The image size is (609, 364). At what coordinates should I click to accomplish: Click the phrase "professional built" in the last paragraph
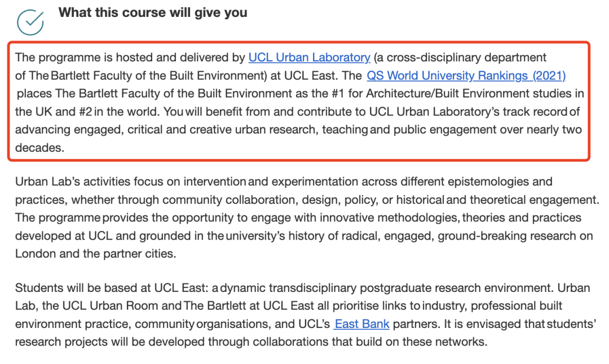pyautogui.click(x=516, y=306)
